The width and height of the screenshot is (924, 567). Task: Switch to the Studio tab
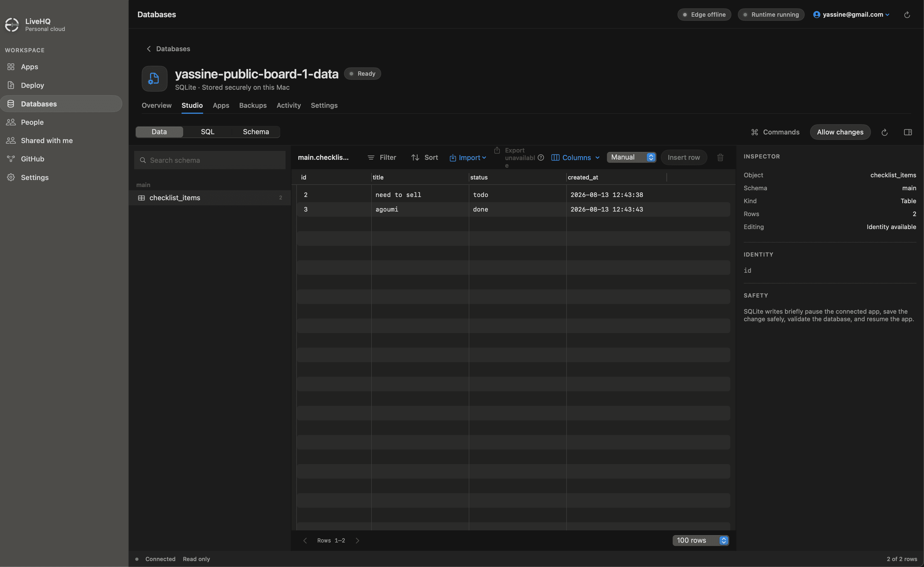[x=192, y=105]
